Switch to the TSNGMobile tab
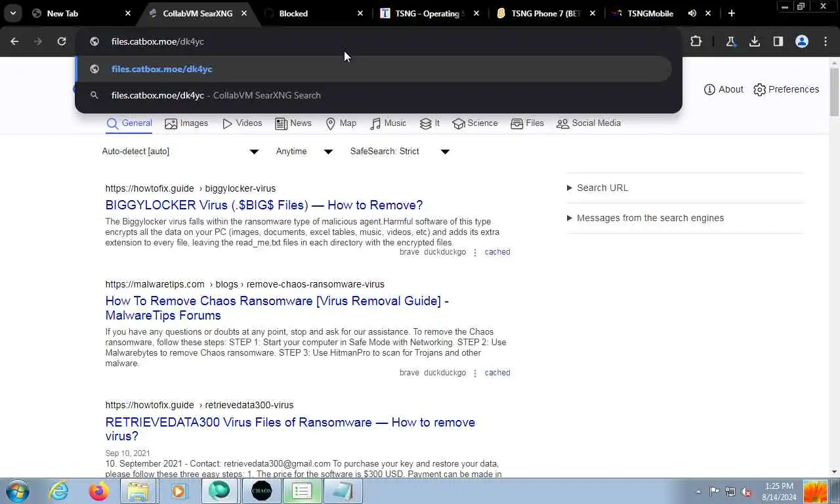 click(x=650, y=13)
